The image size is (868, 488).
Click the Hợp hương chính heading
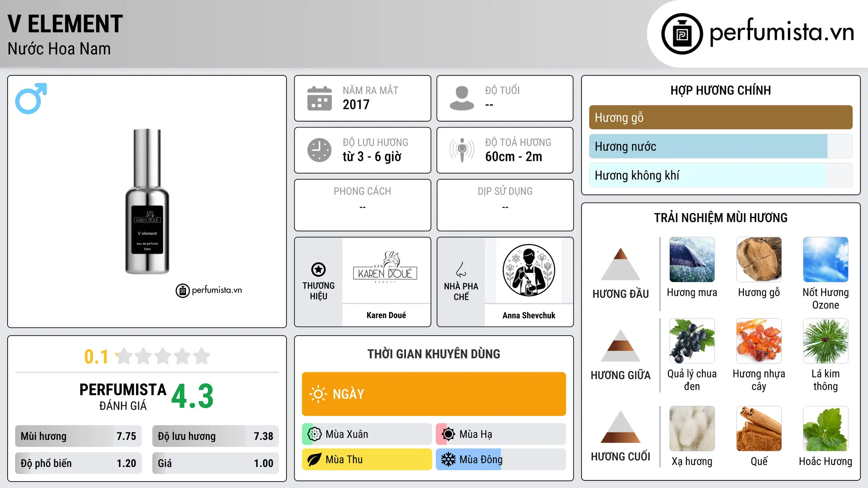(x=721, y=90)
